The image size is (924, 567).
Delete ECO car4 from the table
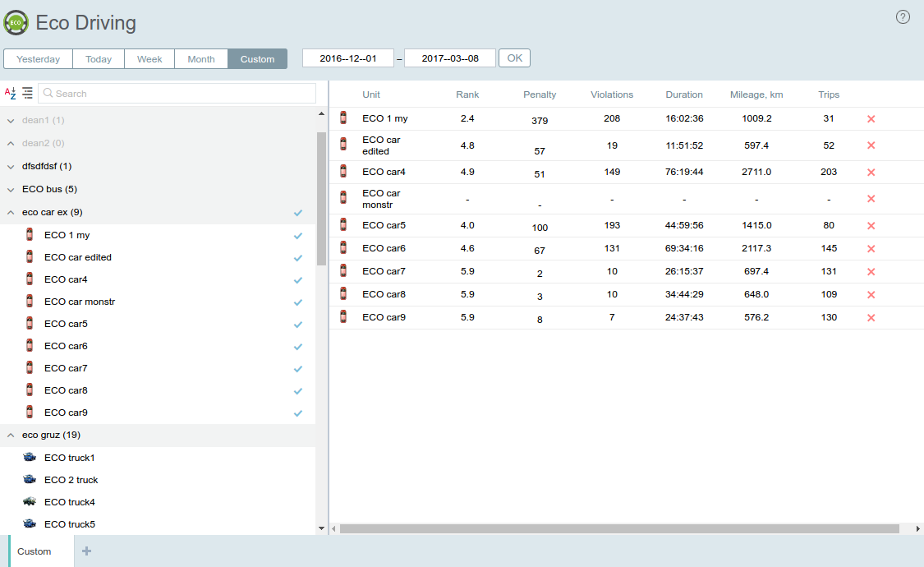871,173
